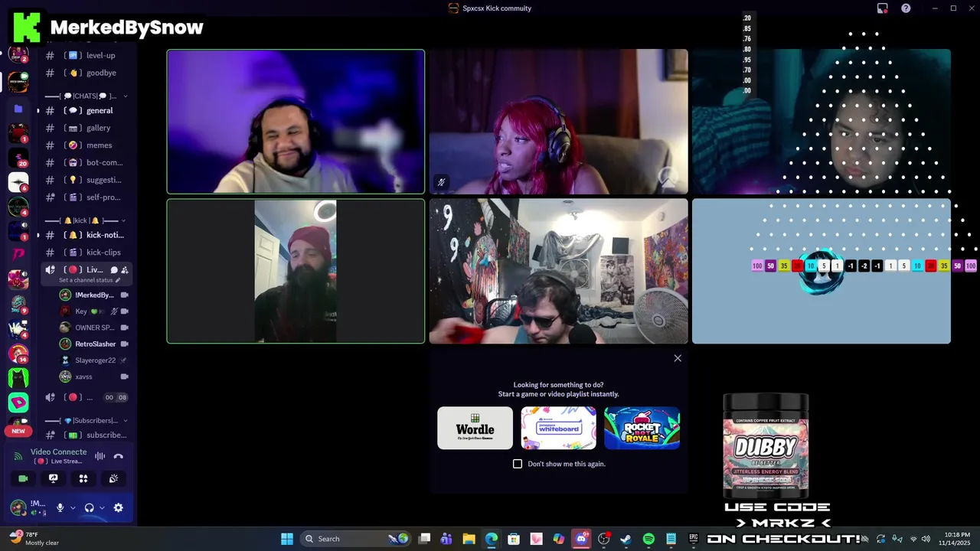Open user settings gear

click(x=118, y=507)
